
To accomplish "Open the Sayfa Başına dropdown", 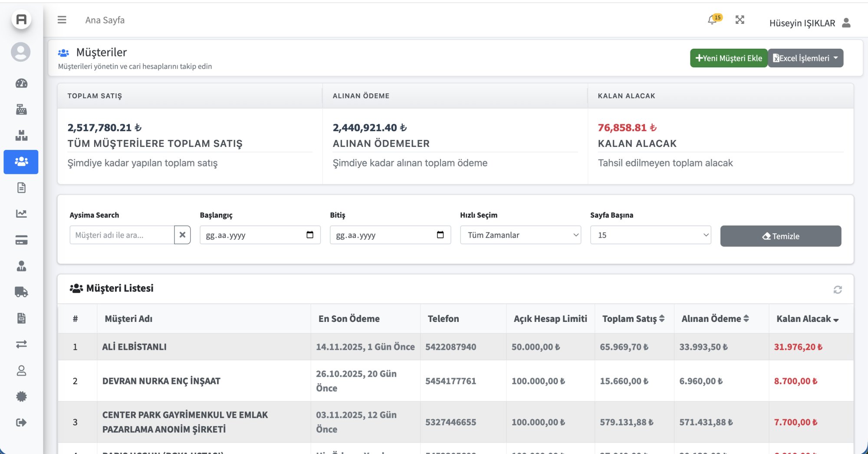I will click(x=650, y=235).
